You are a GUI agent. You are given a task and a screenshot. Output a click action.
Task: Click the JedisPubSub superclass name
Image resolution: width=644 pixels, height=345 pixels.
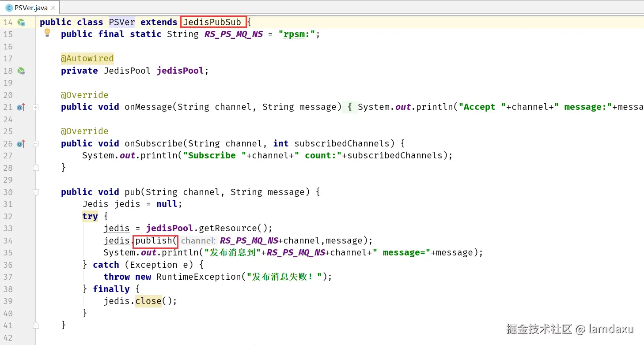(x=212, y=22)
